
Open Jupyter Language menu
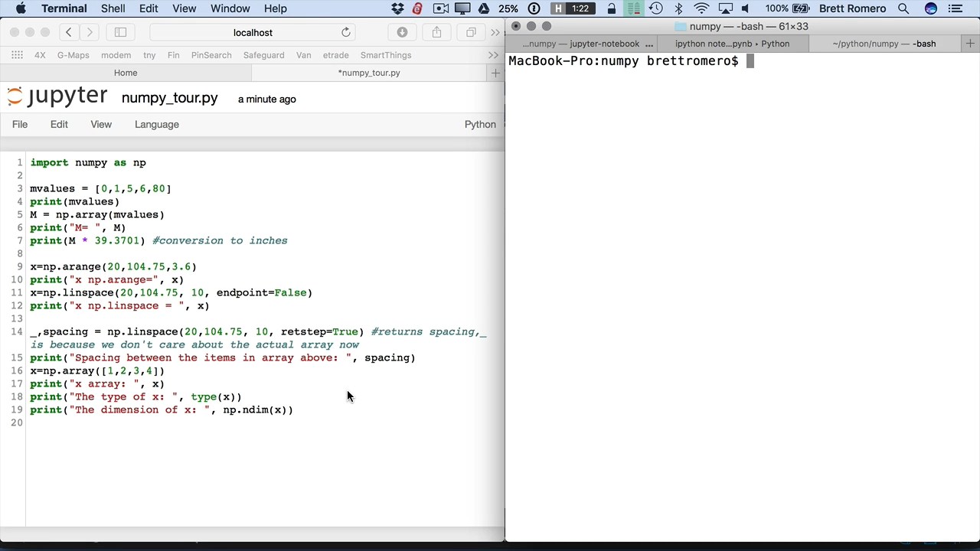pyautogui.click(x=157, y=124)
